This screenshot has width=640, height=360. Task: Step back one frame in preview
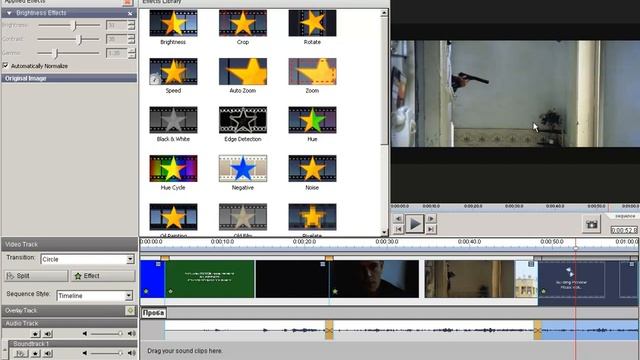pos(398,219)
